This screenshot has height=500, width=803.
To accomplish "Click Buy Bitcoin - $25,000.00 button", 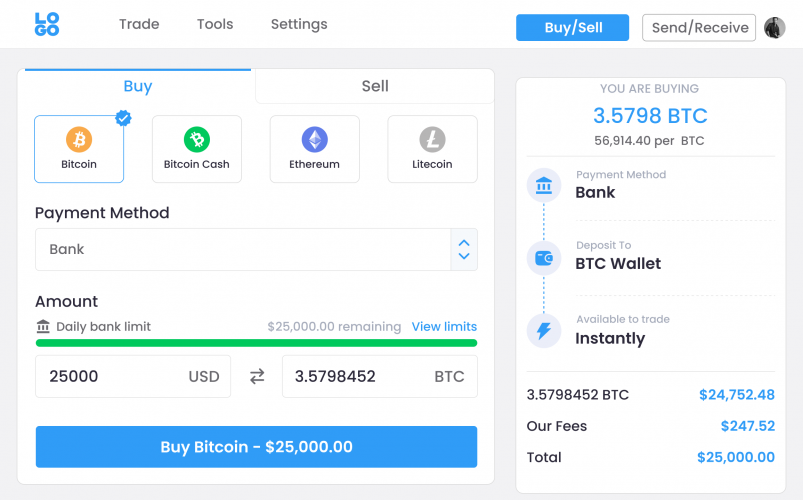I will pyautogui.click(x=256, y=447).
